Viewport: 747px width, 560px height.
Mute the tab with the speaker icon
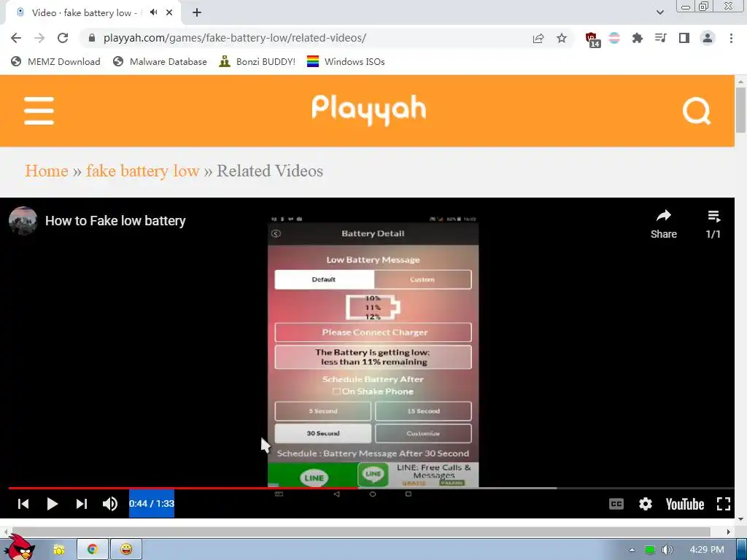coord(153,12)
